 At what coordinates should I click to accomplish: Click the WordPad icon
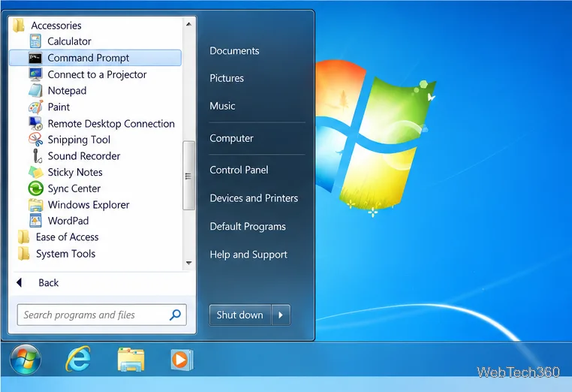tap(35, 221)
